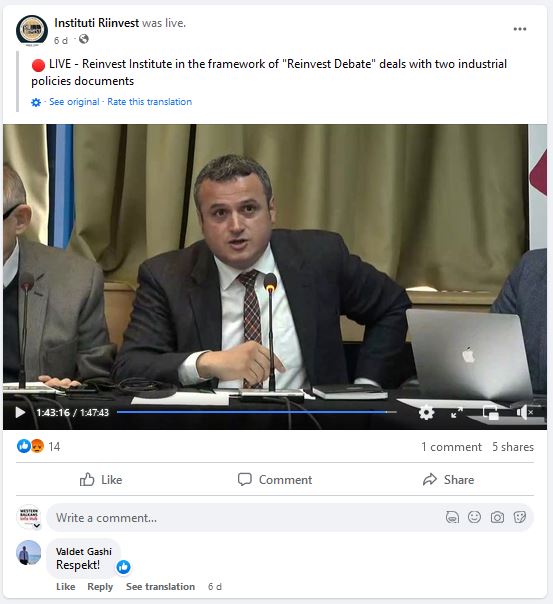Screen dimensions: 553x604
Task: Open video settings gear icon
Action: tap(426, 413)
